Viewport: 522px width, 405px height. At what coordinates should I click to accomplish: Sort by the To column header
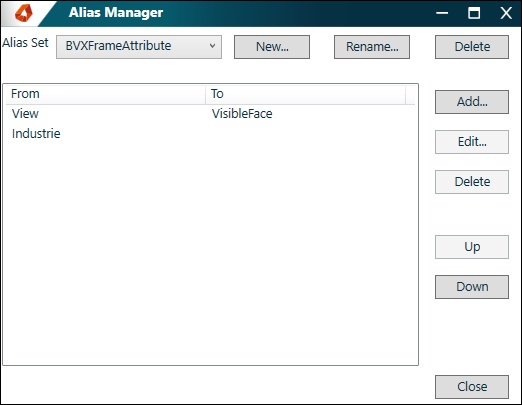305,94
